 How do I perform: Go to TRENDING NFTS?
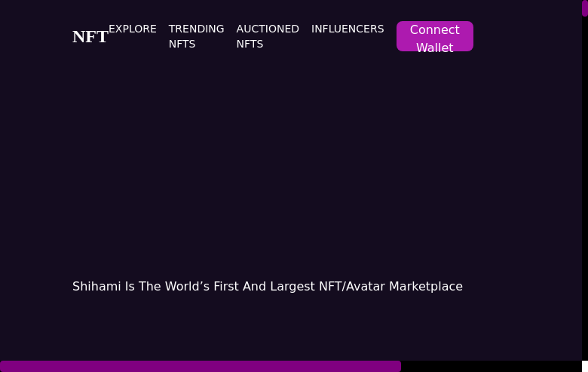click(x=197, y=36)
